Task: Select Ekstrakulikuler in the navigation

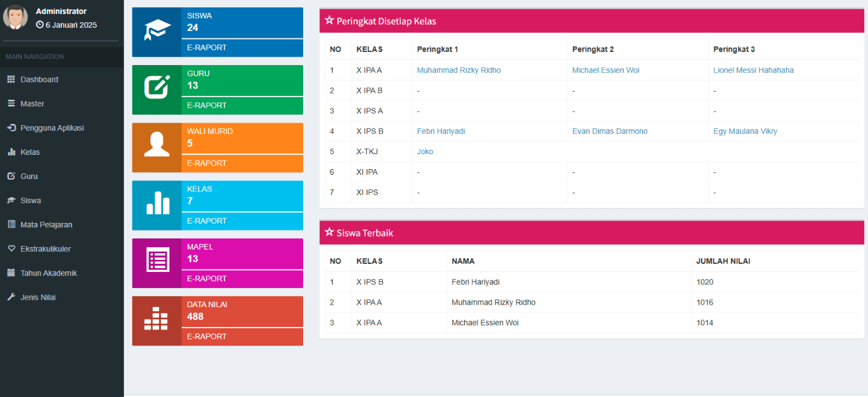Action: [x=45, y=248]
